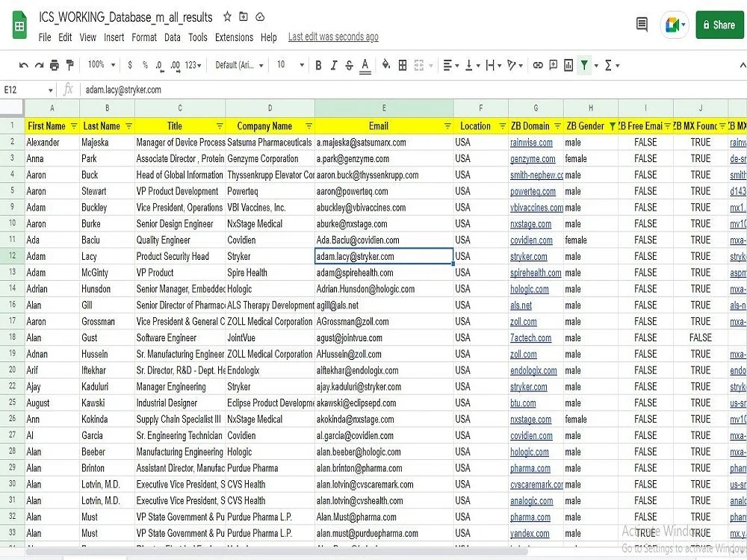
Task: Decrease decimal places
Action: tap(160, 66)
